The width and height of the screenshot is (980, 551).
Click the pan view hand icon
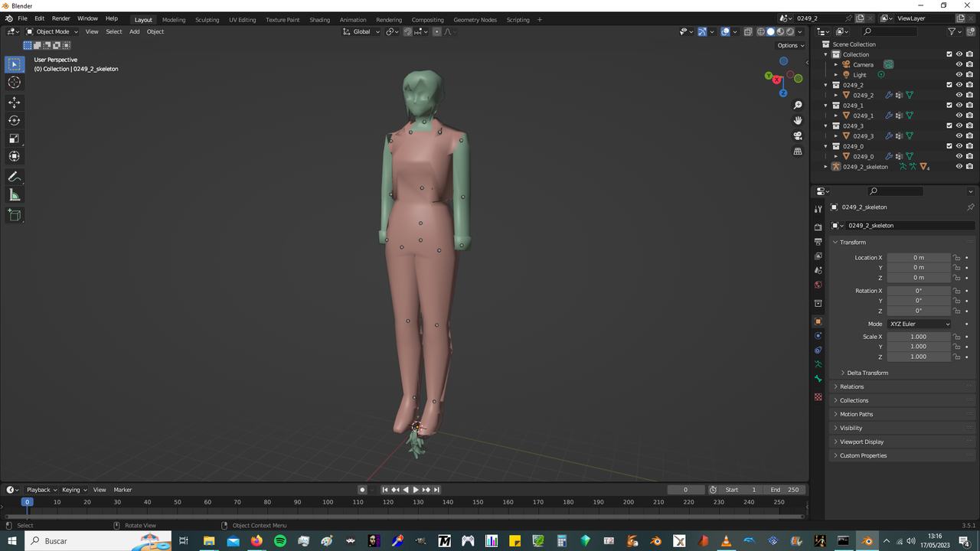click(798, 120)
